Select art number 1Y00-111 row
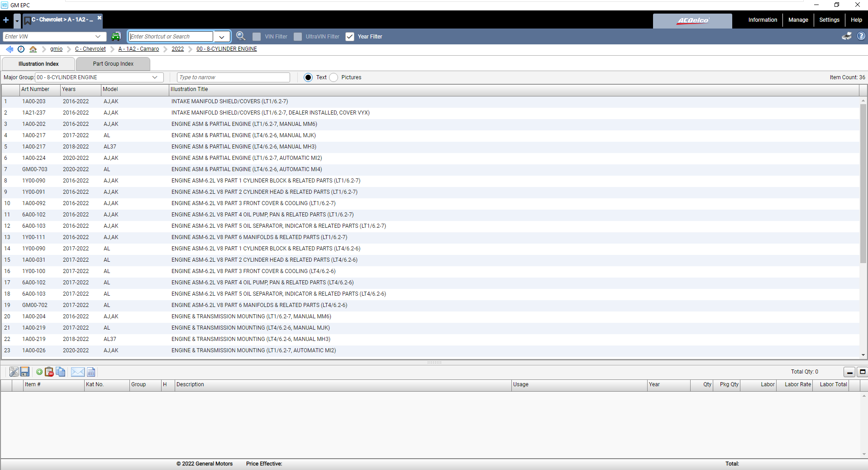The width and height of the screenshot is (868, 470). 430,237
